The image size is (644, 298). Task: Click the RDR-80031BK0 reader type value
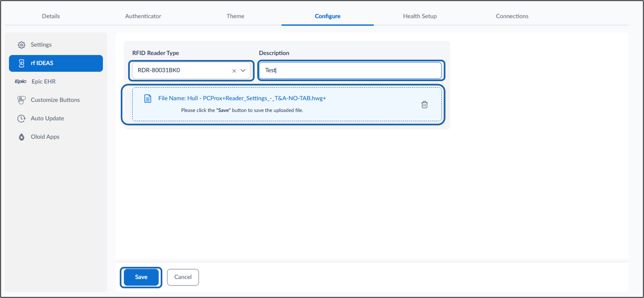click(x=159, y=70)
